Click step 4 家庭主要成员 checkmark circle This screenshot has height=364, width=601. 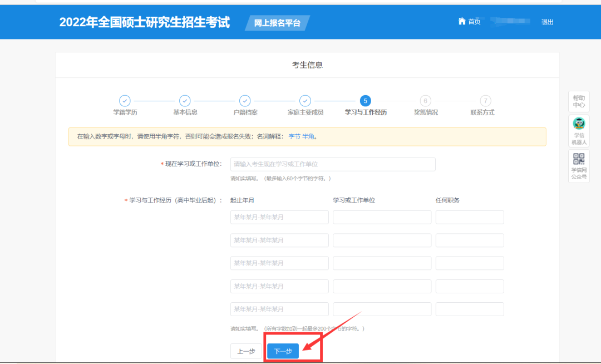(x=305, y=101)
